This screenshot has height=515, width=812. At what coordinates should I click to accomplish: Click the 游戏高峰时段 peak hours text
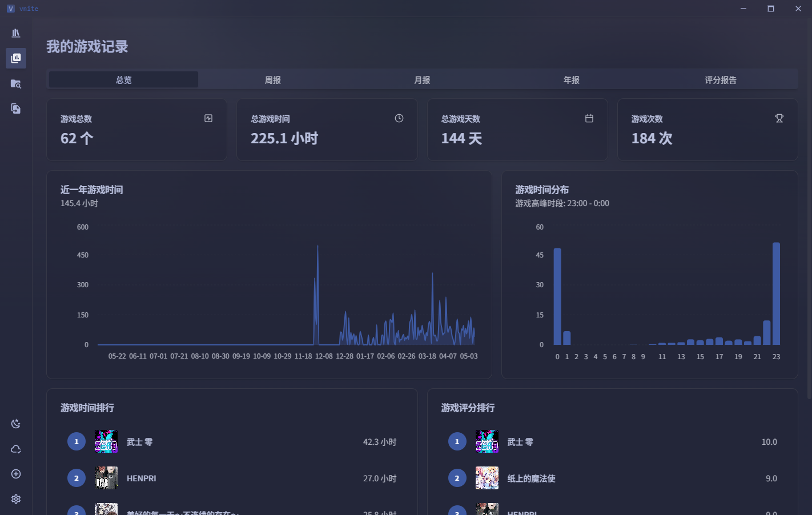(562, 203)
